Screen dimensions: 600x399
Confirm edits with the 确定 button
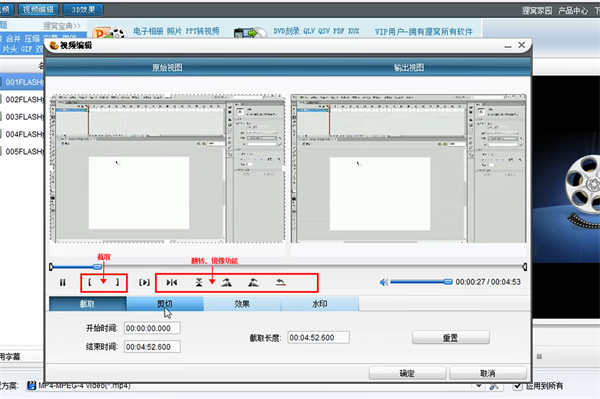click(x=407, y=373)
